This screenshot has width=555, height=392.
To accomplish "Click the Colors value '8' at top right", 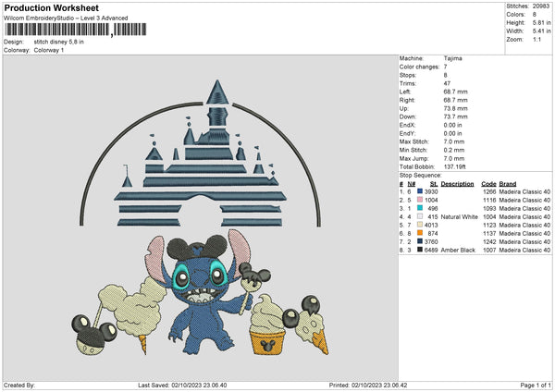I will coord(535,15).
